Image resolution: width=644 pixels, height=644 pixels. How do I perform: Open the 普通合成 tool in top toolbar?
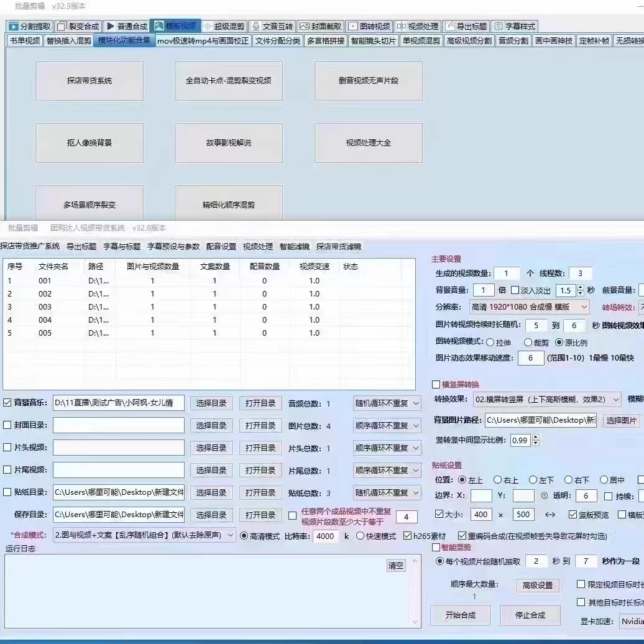[127, 26]
